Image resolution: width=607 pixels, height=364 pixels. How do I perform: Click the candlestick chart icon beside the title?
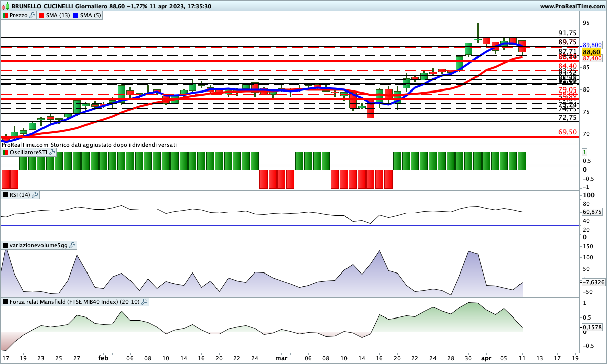(x=6, y=6)
